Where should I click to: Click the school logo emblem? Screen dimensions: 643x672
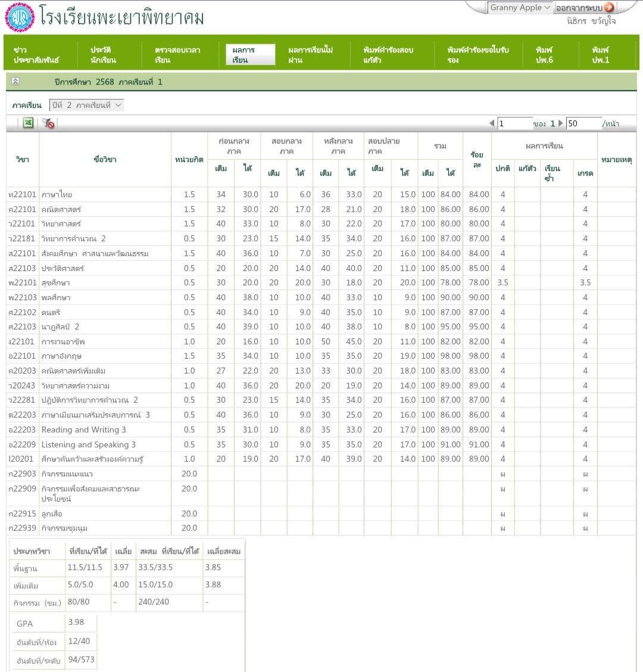tap(20, 17)
